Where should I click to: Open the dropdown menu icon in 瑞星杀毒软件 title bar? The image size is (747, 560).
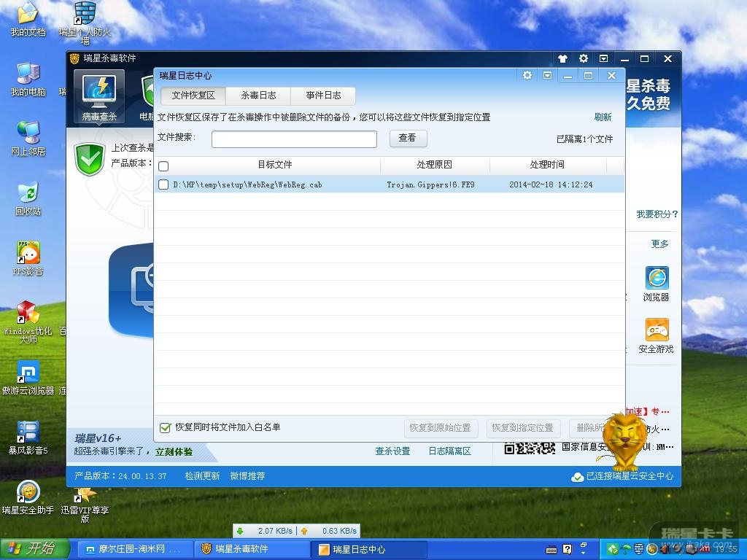point(603,58)
